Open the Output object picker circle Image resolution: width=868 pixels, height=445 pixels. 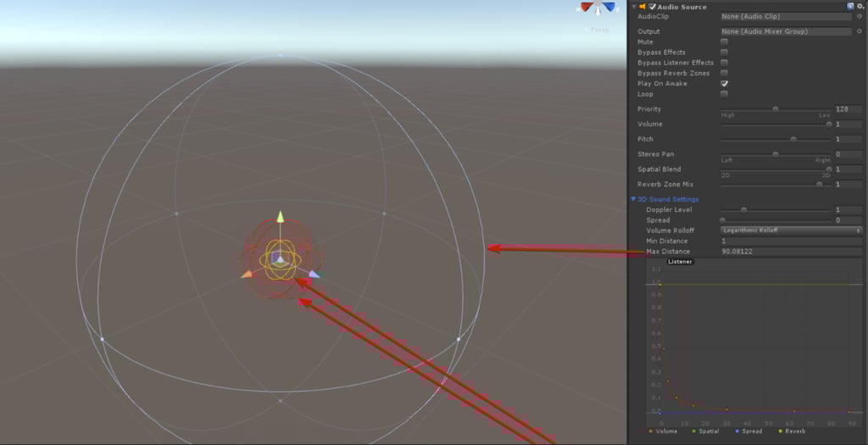pyautogui.click(x=860, y=31)
